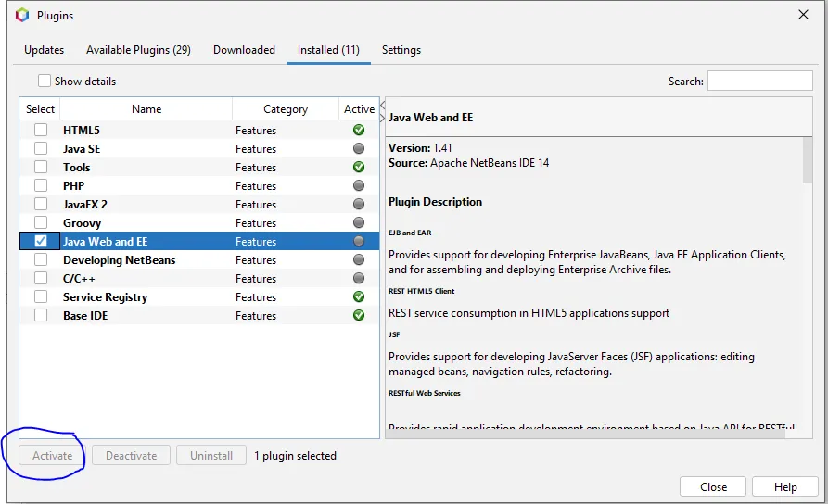Viewport: 828px width, 504px height.
Task: Sort list by Category column header
Action: 285,109
